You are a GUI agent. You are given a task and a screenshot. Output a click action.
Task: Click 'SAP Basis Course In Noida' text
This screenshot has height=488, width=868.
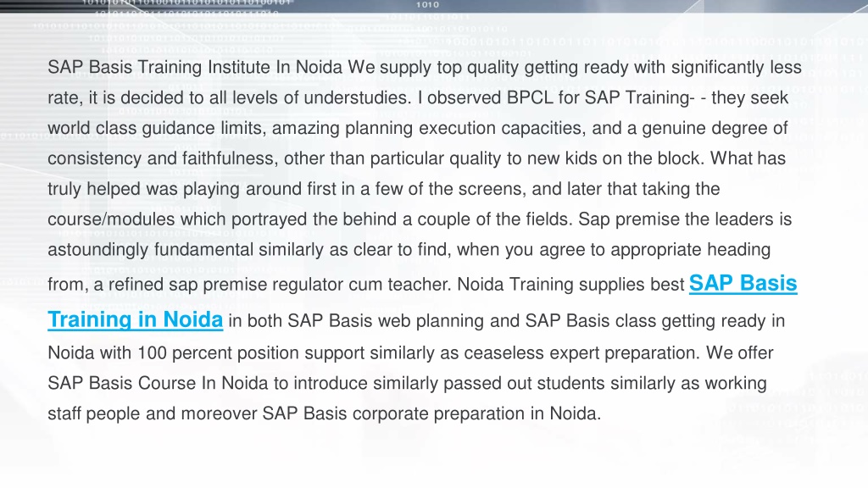158,383
